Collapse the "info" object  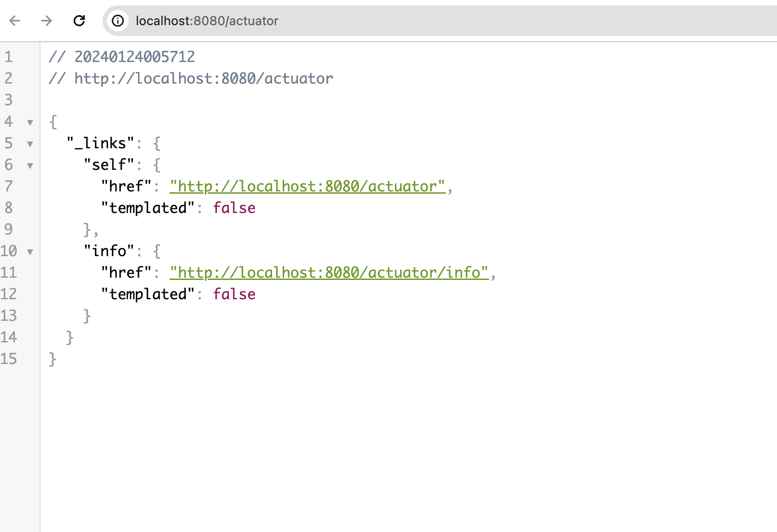[30, 252]
